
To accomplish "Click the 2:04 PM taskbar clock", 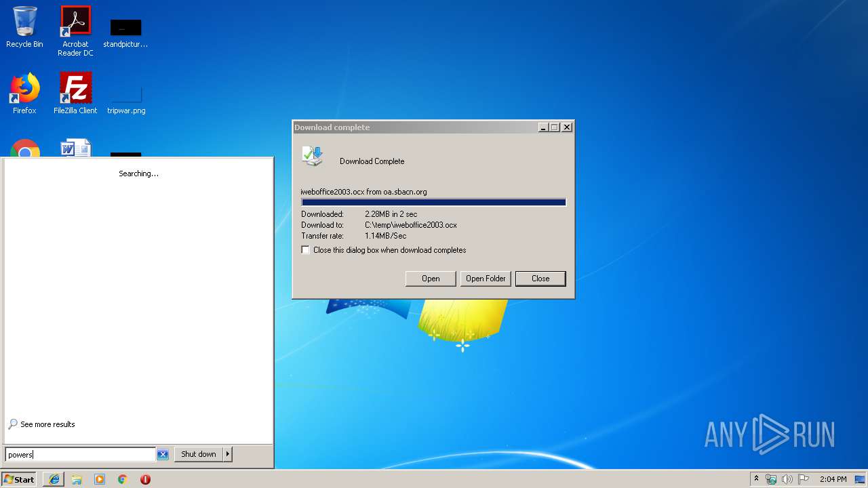I will pyautogui.click(x=833, y=479).
